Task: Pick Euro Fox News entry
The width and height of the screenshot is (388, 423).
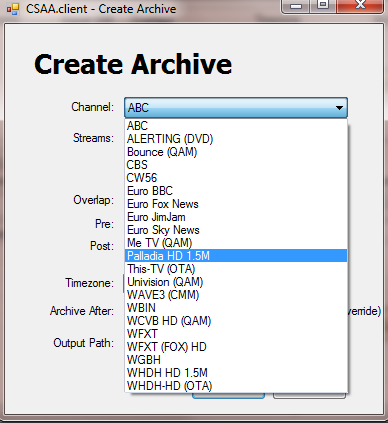Action: coord(236,204)
